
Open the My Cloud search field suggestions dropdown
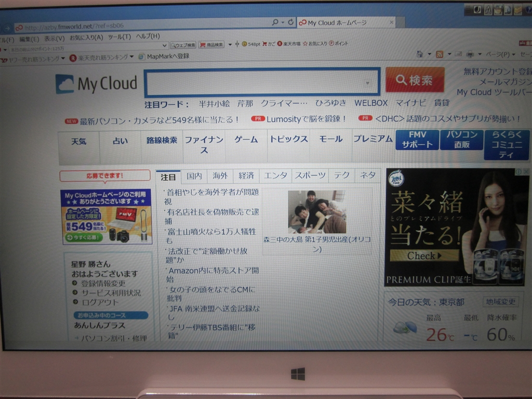[367, 83]
